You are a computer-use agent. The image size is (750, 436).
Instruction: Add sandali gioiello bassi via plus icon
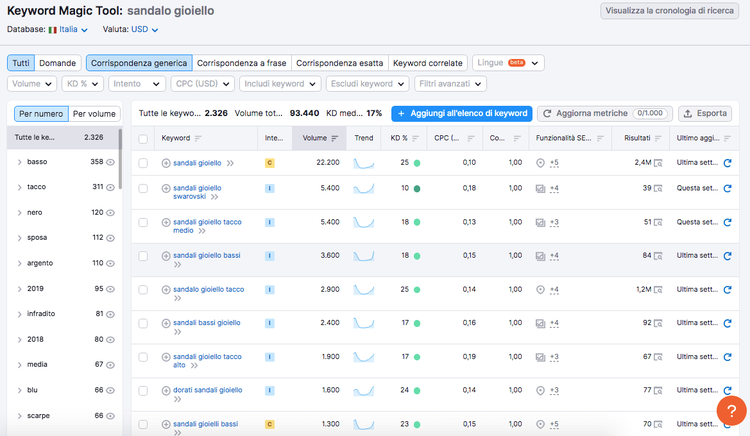point(166,256)
